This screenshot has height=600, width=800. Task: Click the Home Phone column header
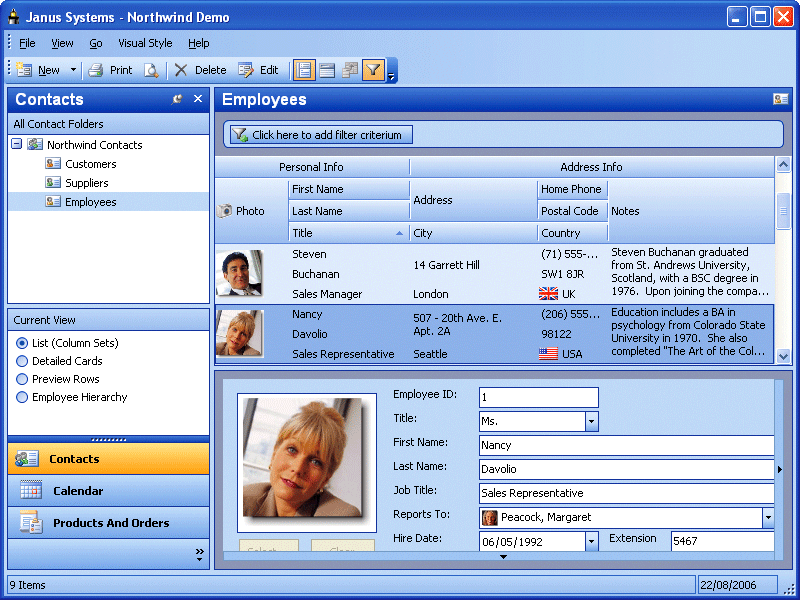pos(572,189)
